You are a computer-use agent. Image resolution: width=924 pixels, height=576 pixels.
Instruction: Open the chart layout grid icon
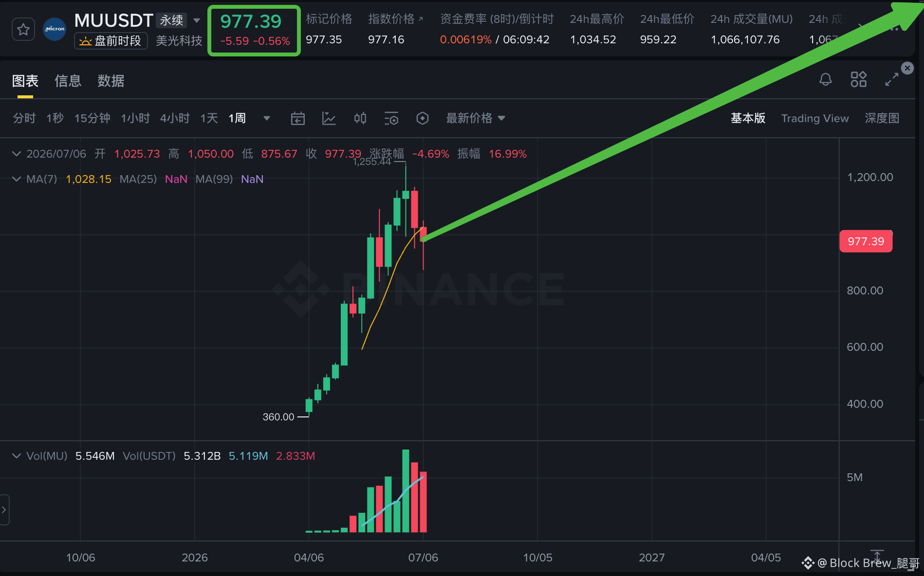859,79
